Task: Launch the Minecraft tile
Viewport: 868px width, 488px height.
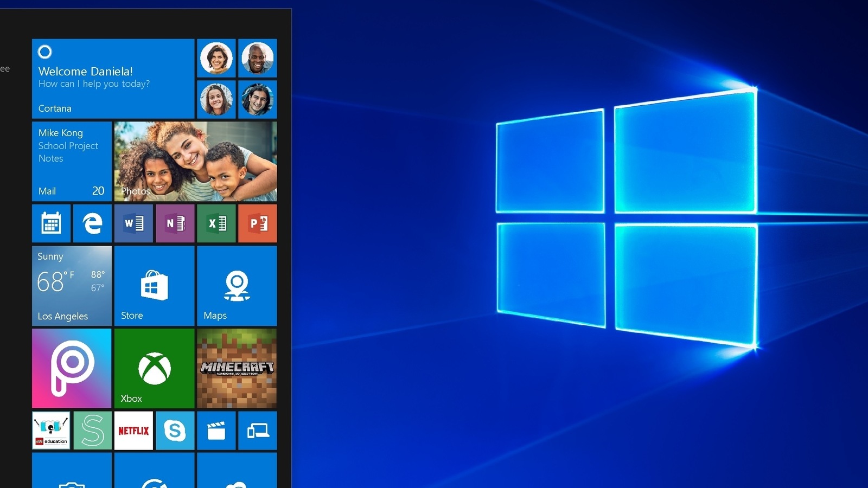Action: tap(237, 368)
